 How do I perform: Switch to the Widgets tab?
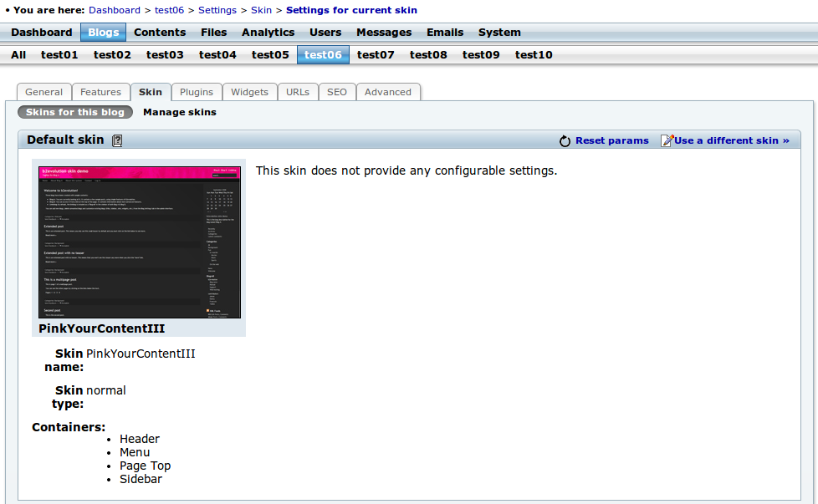pos(249,92)
